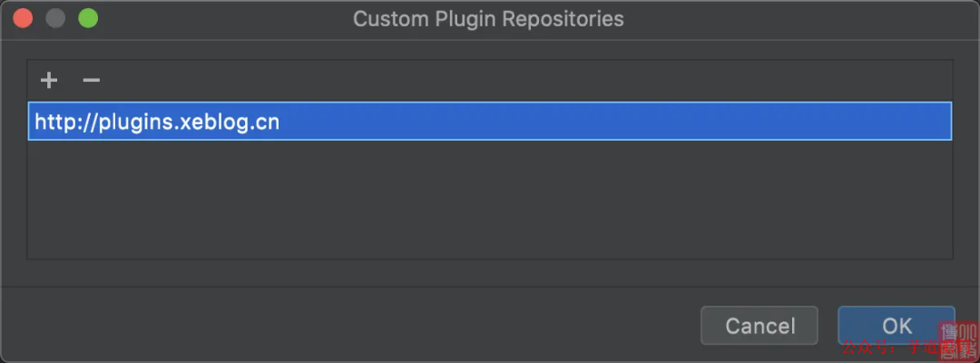This screenshot has width=980, height=363.
Task: Close the dialog with the red button
Action: point(23,18)
